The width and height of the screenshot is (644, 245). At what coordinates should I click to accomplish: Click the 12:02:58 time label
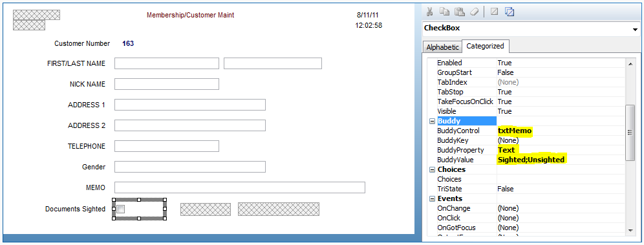(369, 25)
